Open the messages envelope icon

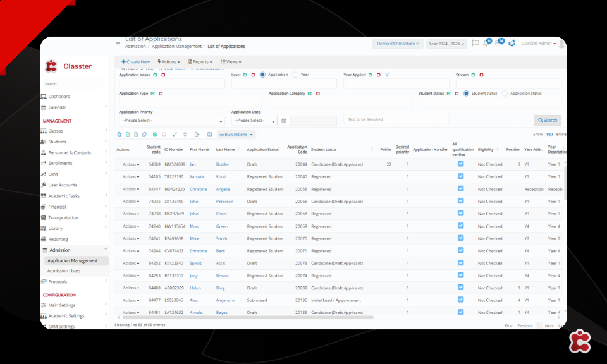(499, 44)
